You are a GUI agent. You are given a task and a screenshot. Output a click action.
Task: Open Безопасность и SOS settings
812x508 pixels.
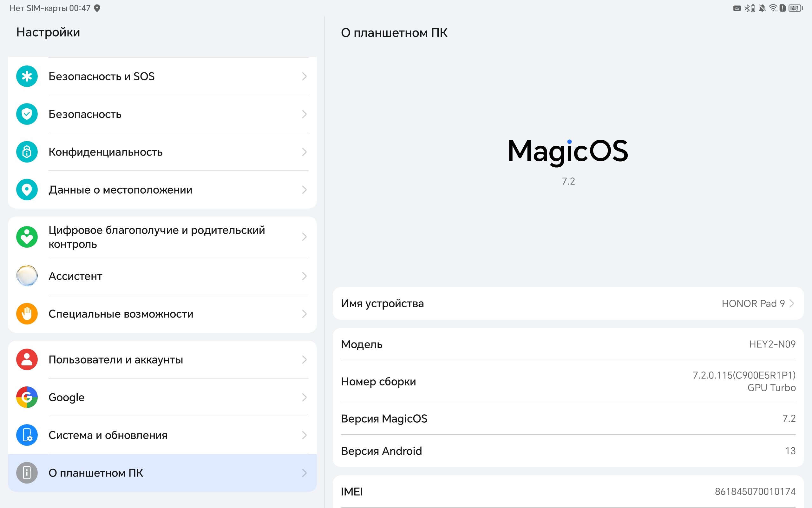162,76
